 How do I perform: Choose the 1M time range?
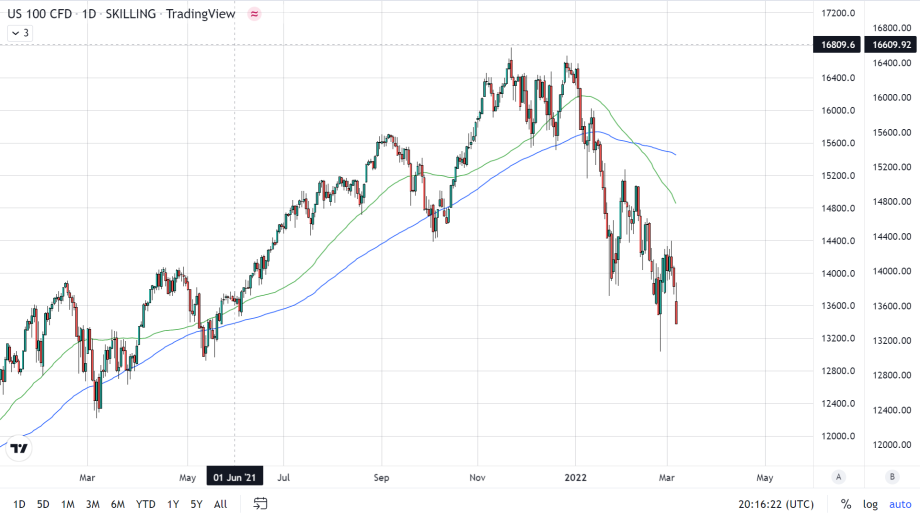(x=67, y=504)
